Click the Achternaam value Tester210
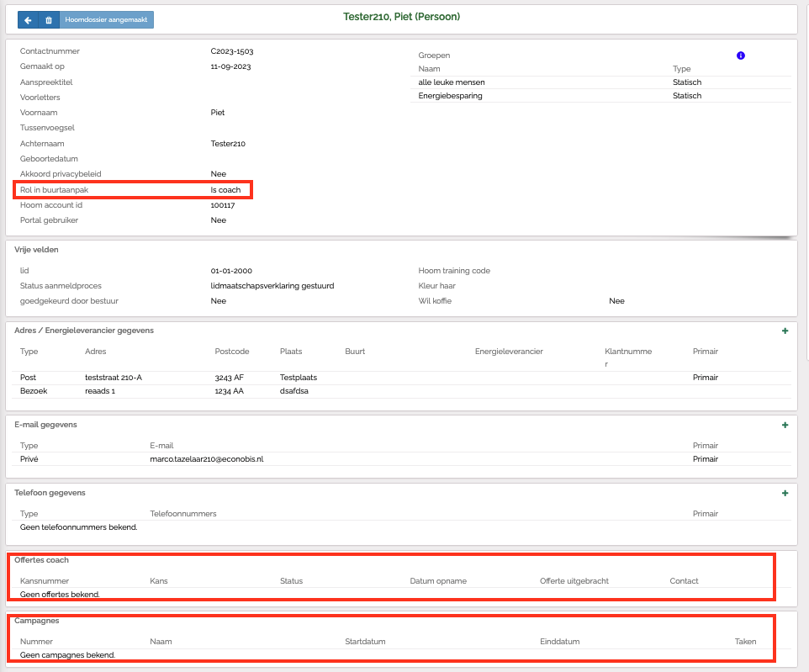Viewport: 809px width, 672px height. 228,144
